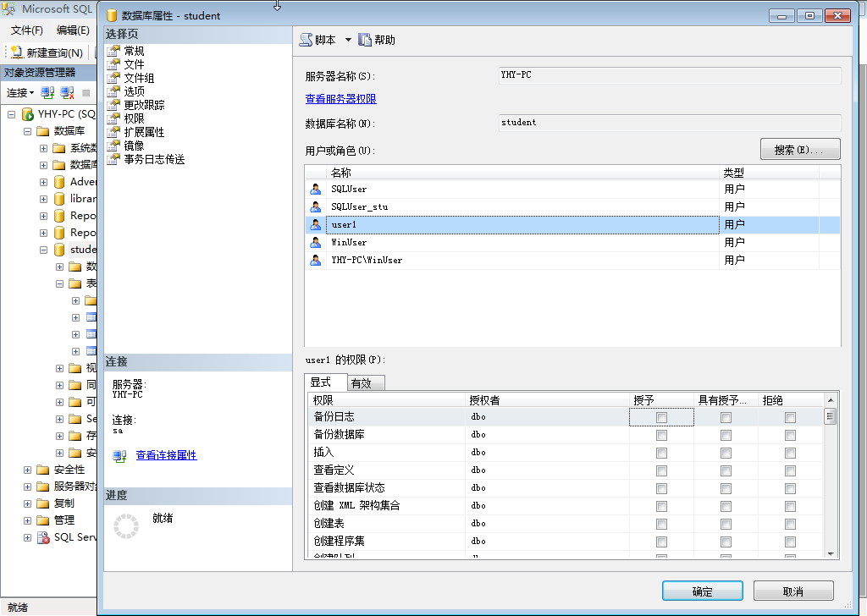Check 拒绝 for 插入
Screen dimensions: 867x616
click(790, 453)
